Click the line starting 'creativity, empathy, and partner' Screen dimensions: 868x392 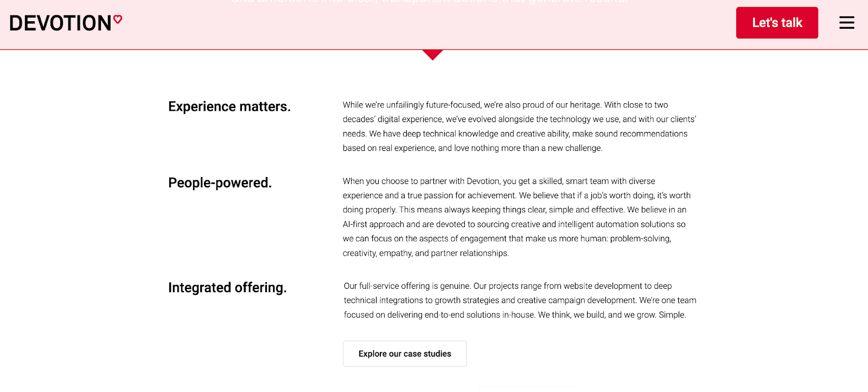tap(426, 254)
